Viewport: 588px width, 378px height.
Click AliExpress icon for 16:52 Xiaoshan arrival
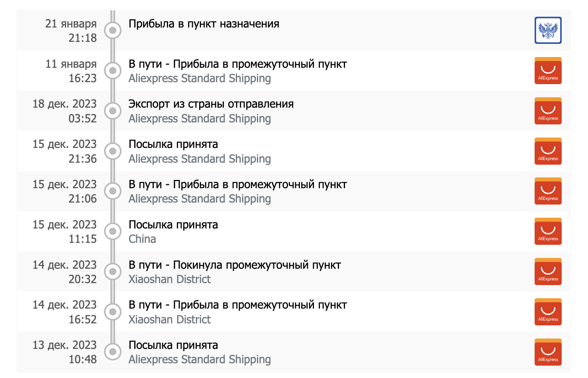pos(548,312)
